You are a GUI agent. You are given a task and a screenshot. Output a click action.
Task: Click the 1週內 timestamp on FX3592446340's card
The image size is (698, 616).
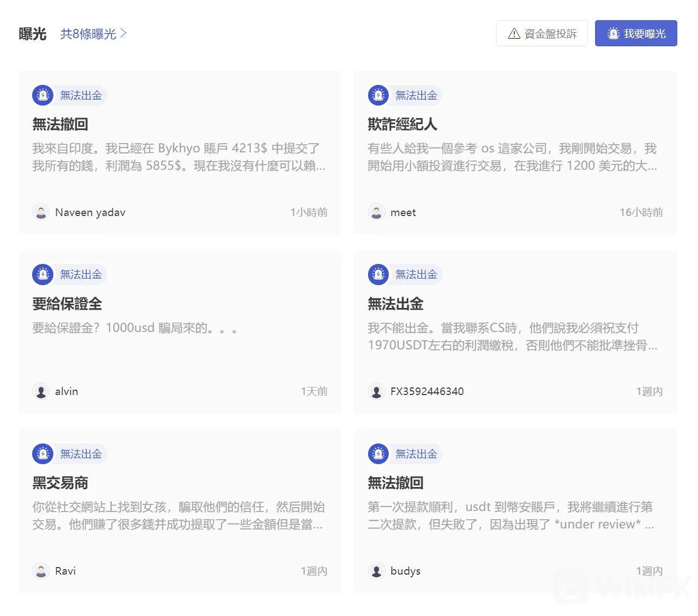650,391
